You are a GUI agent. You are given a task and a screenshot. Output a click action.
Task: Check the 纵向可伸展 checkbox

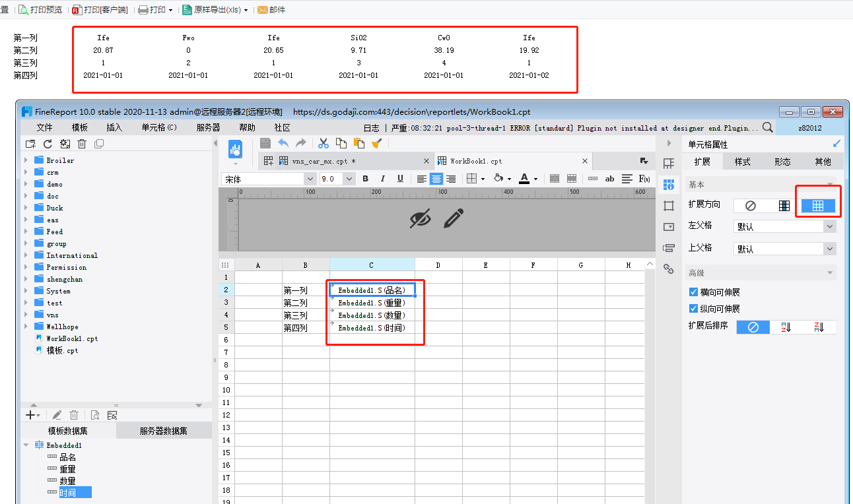click(693, 309)
